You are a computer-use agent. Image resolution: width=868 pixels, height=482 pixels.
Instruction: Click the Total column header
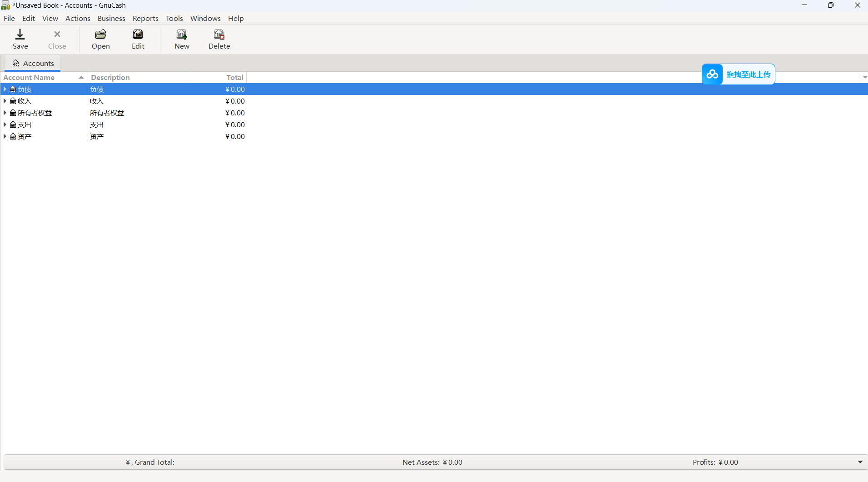(219, 77)
